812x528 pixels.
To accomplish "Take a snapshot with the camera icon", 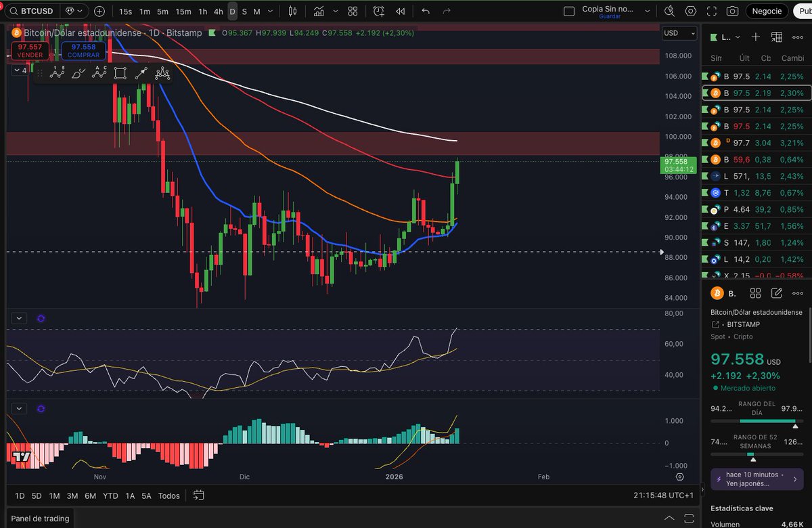I will (732, 11).
